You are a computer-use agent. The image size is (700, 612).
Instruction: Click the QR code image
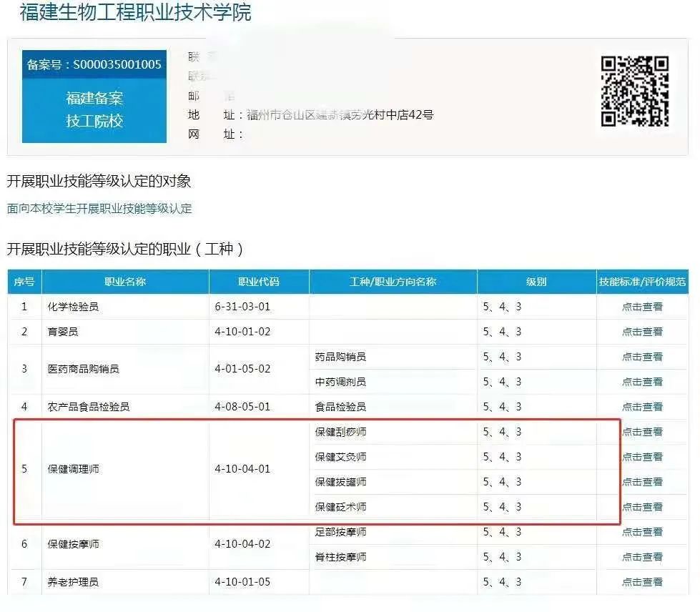[x=634, y=91]
